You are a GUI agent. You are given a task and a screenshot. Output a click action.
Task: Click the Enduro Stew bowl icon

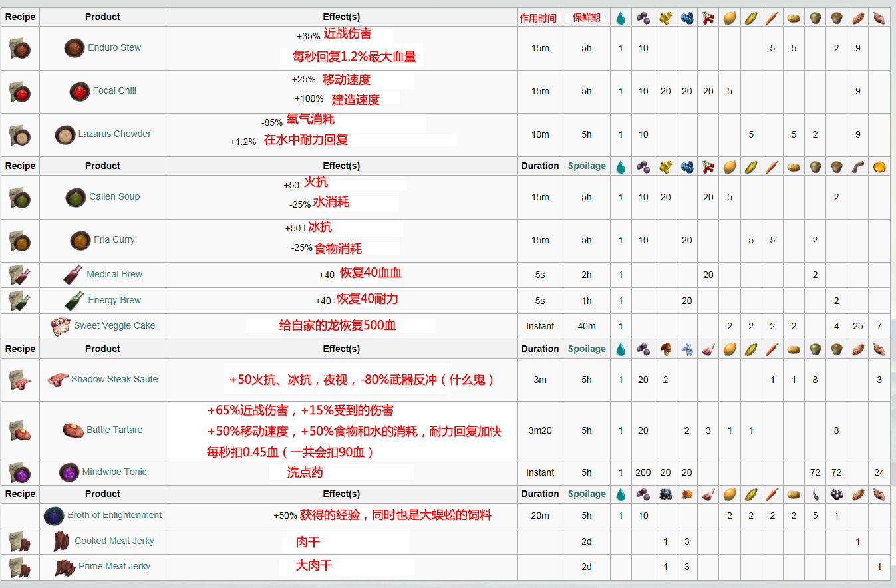coord(74,48)
